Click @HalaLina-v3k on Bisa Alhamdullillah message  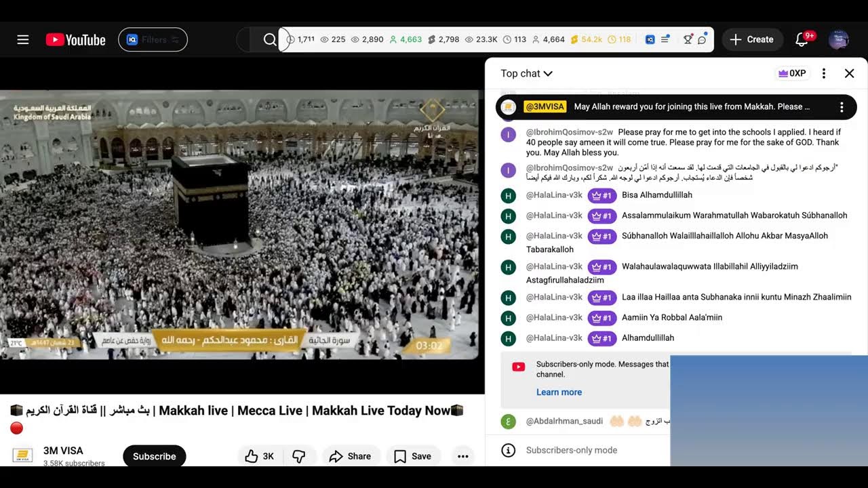(x=554, y=195)
